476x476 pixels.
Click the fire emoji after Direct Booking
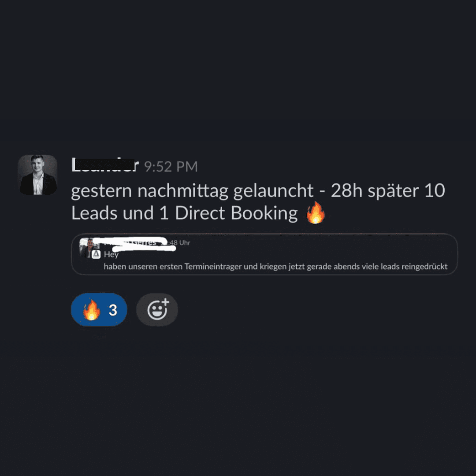click(316, 213)
